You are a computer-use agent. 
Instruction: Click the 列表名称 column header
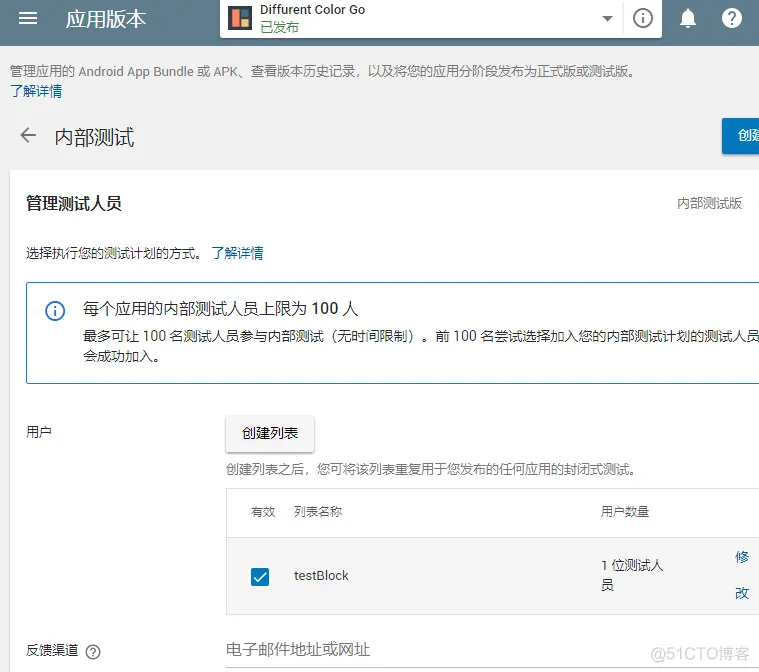tap(318, 512)
